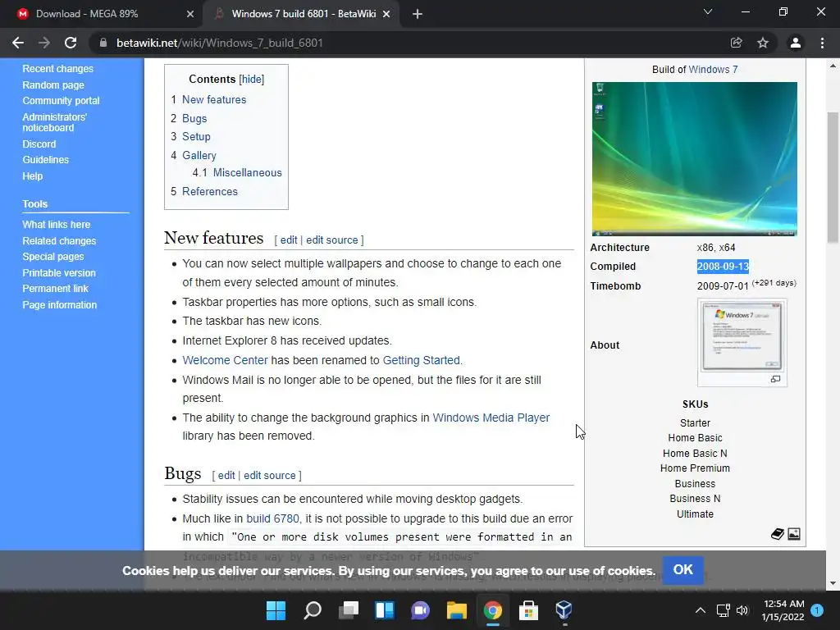Click the share page icon in address bar

click(x=737, y=43)
